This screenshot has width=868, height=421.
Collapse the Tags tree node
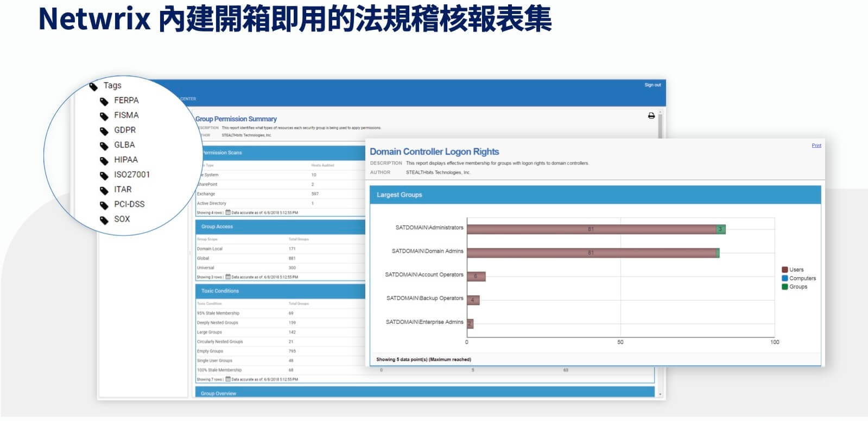(112, 85)
